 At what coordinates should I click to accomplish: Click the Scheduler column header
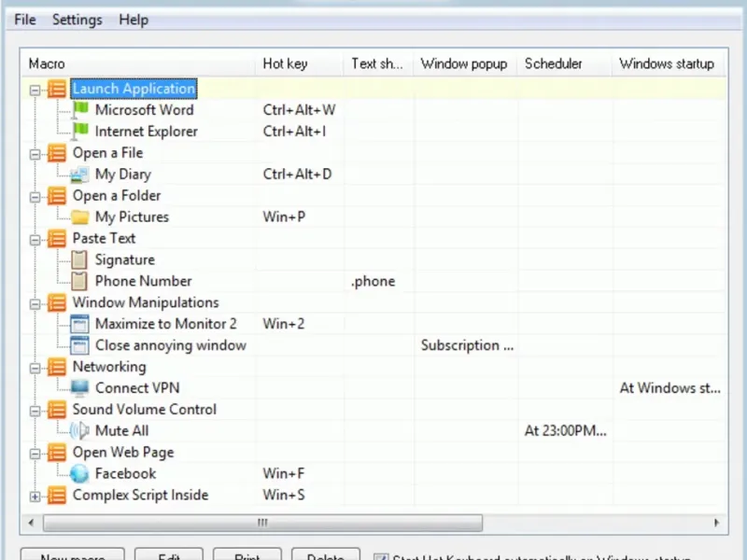pos(565,63)
